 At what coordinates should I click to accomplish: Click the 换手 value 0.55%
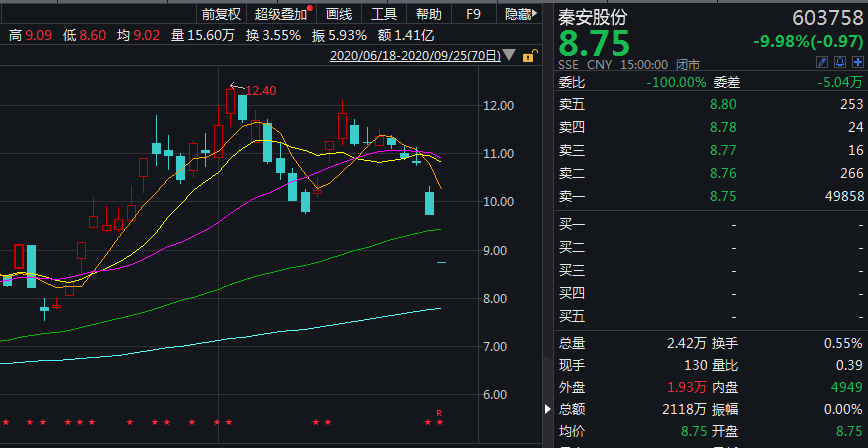843,343
